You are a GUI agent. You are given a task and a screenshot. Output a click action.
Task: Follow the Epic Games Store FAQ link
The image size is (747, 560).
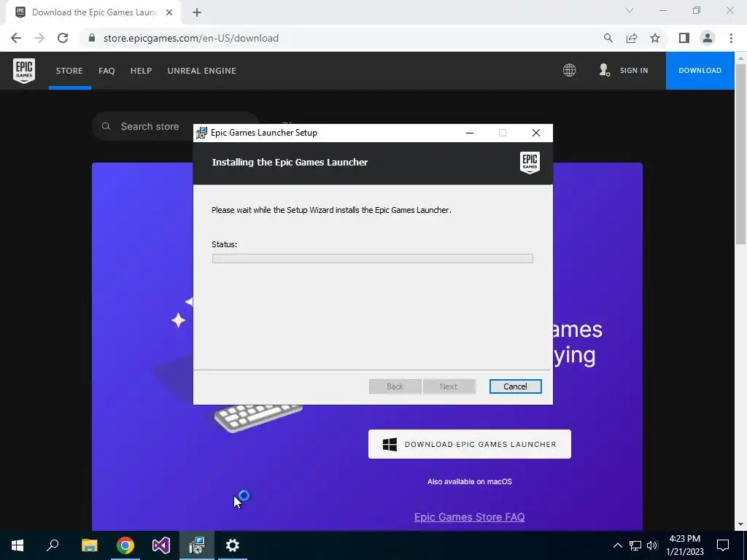[469, 517]
